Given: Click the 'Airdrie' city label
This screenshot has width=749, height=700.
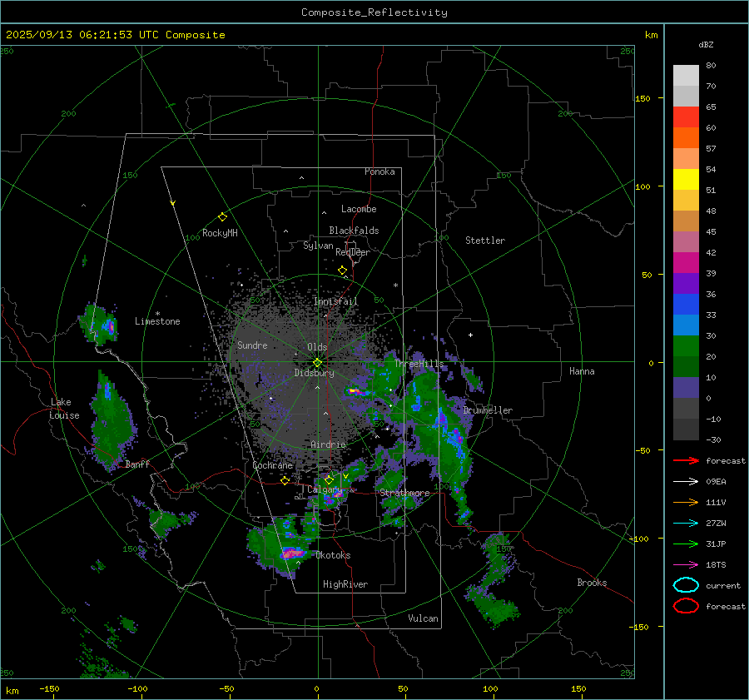Looking at the screenshot, I should 328,444.
